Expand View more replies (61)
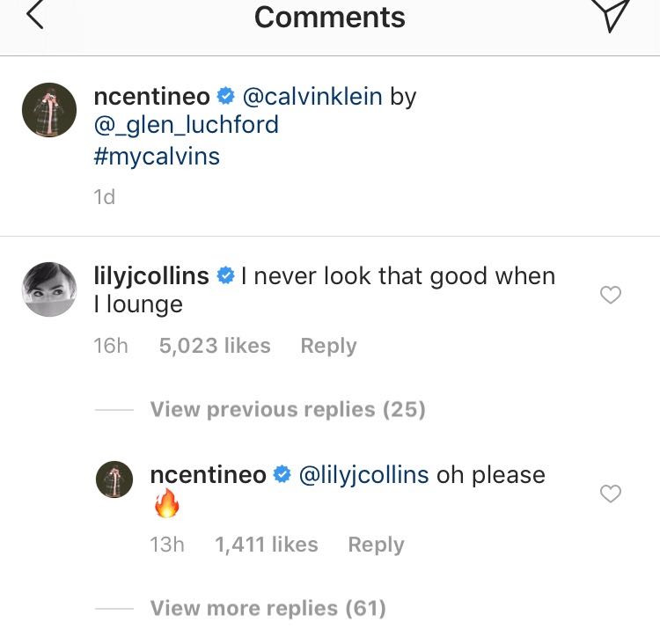 [268, 608]
